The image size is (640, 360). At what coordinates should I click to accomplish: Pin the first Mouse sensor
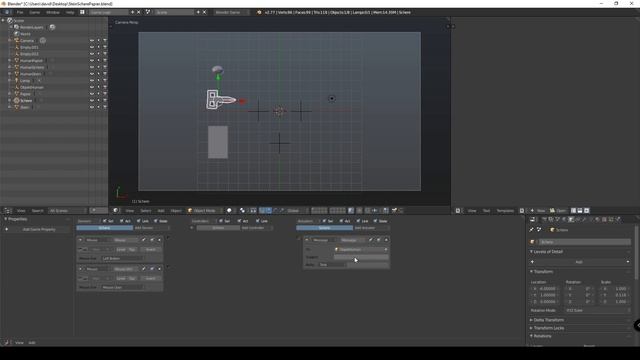click(144, 240)
